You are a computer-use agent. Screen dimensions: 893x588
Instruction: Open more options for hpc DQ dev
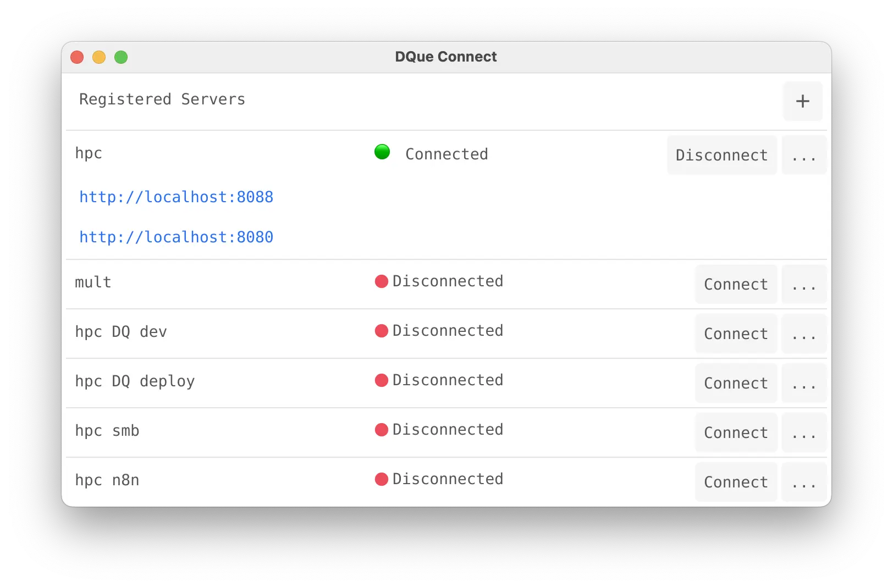click(x=803, y=334)
